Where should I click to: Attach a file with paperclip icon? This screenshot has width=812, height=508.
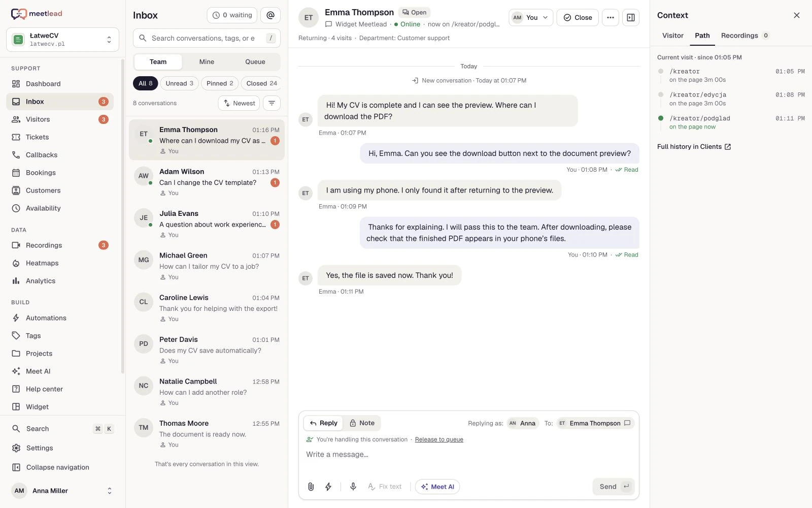311,487
